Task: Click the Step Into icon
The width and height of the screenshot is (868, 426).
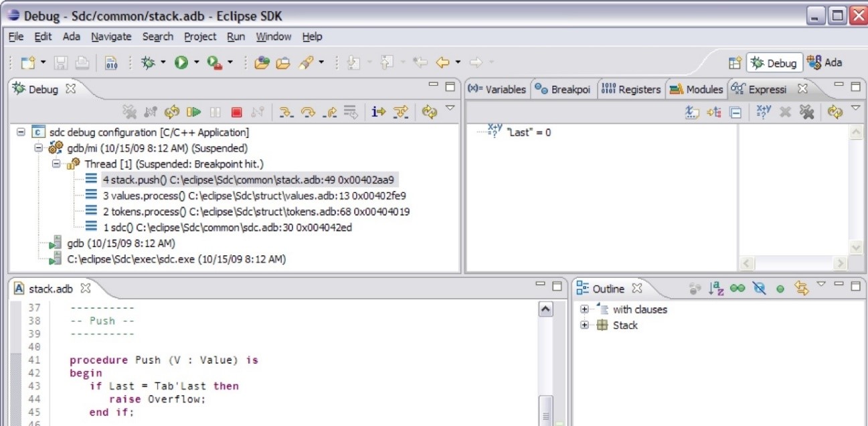Action: [286, 113]
